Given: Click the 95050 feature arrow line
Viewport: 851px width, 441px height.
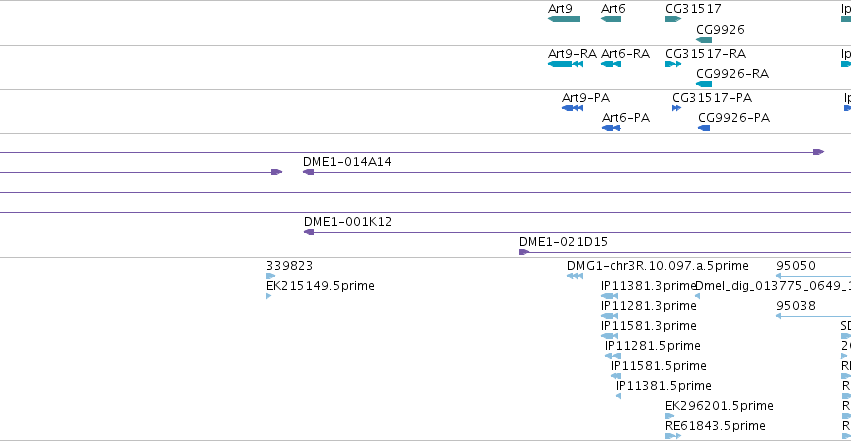Looking at the screenshot, I should (x=814, y=276).
